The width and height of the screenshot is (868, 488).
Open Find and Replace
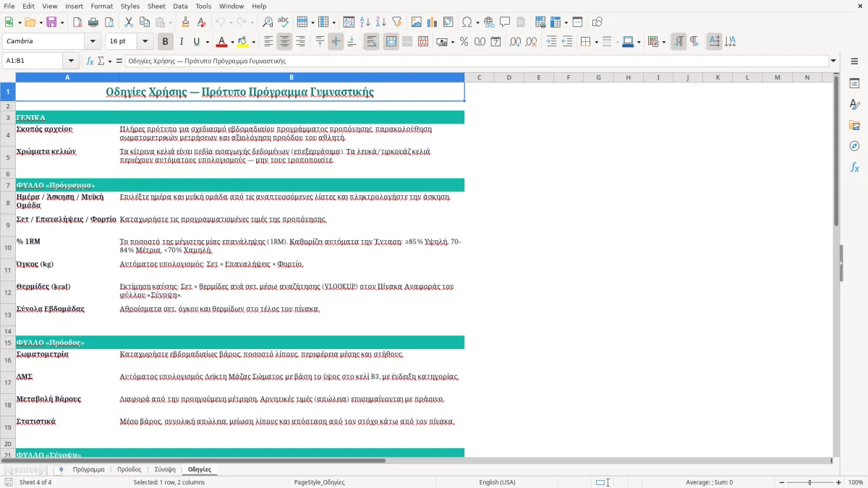[x=268, y=22]
